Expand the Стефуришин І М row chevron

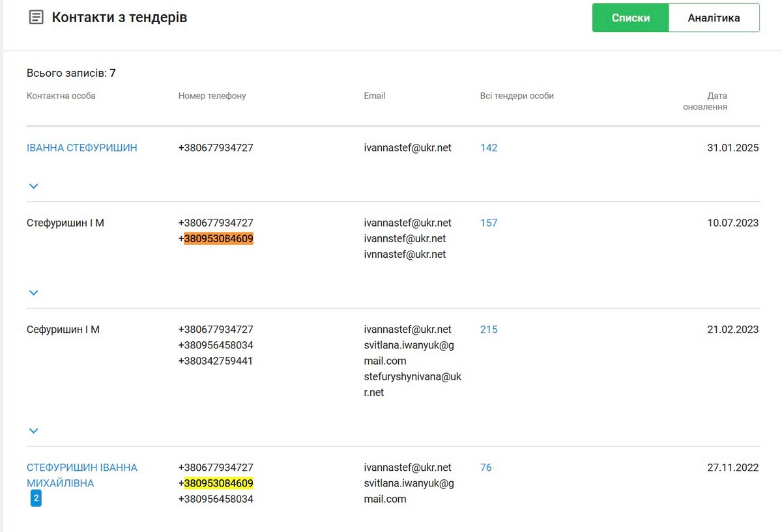click(x=34, y=293)
